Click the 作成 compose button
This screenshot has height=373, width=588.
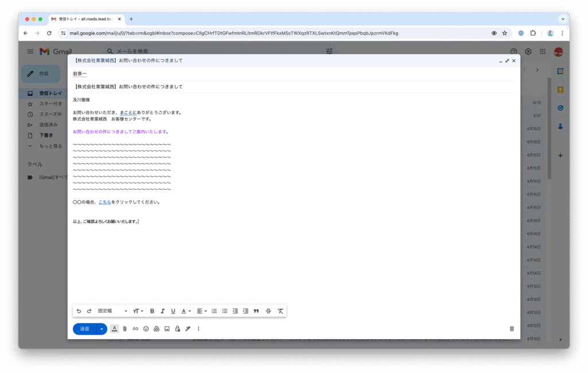[x=41, y=74]
